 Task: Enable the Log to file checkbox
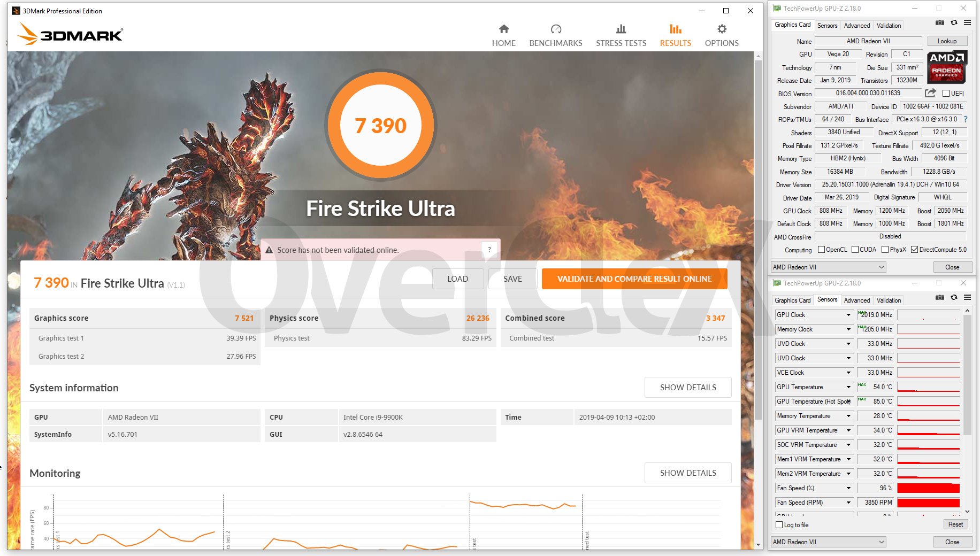click(x=779, y=524)
